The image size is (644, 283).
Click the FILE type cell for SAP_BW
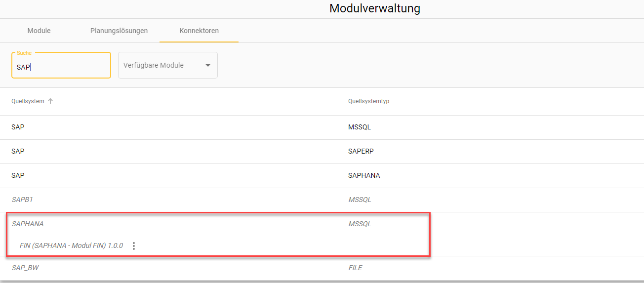[355, 268]
